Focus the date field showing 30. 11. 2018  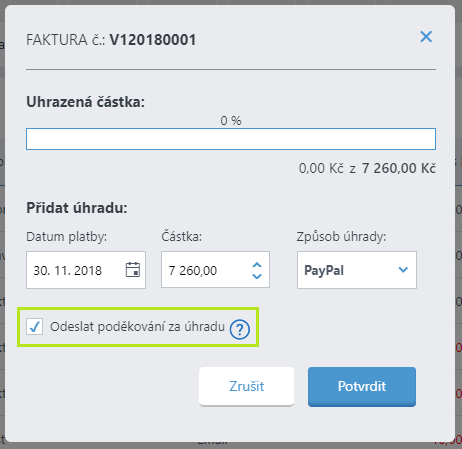(x=86, y=270)
